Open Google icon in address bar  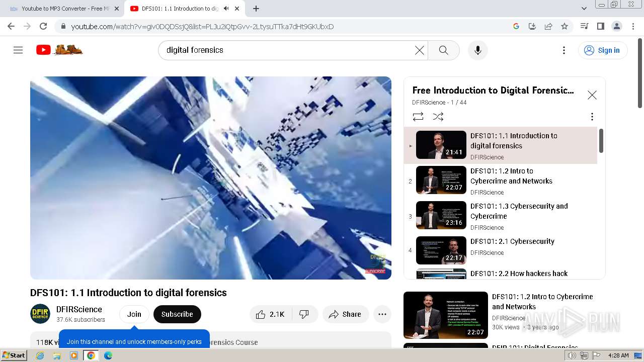tap(516, 26)
